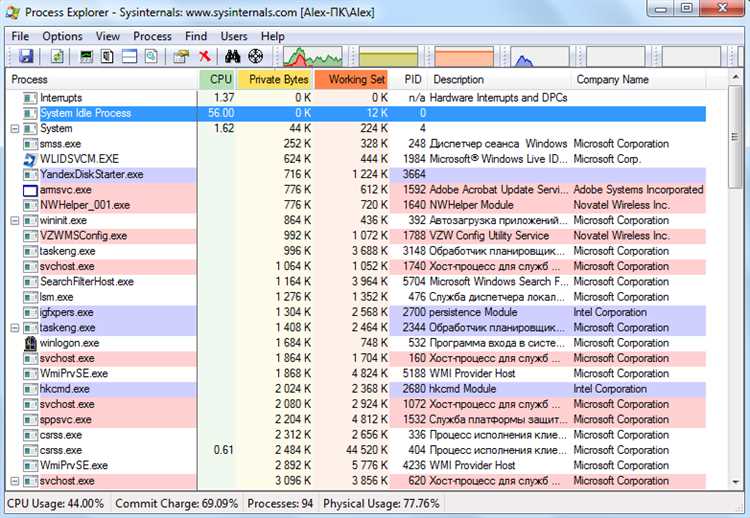Screen dimensions: 750x518
Task: Click the CPU Usage status bar entry
Action: [x=55, y=503]
